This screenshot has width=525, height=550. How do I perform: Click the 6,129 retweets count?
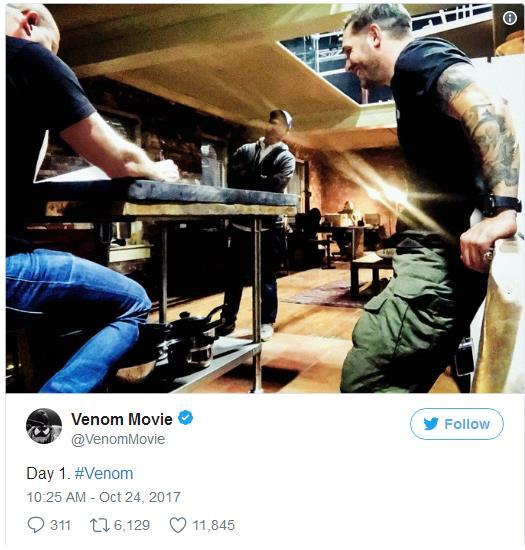pyautogui.click(x=132, y=525)
